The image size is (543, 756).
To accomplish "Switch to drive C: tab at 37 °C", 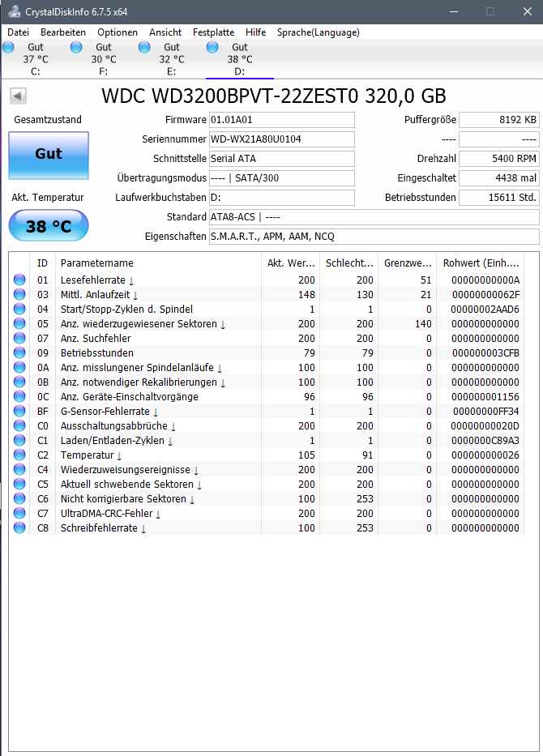I will (x=35, y=59).
